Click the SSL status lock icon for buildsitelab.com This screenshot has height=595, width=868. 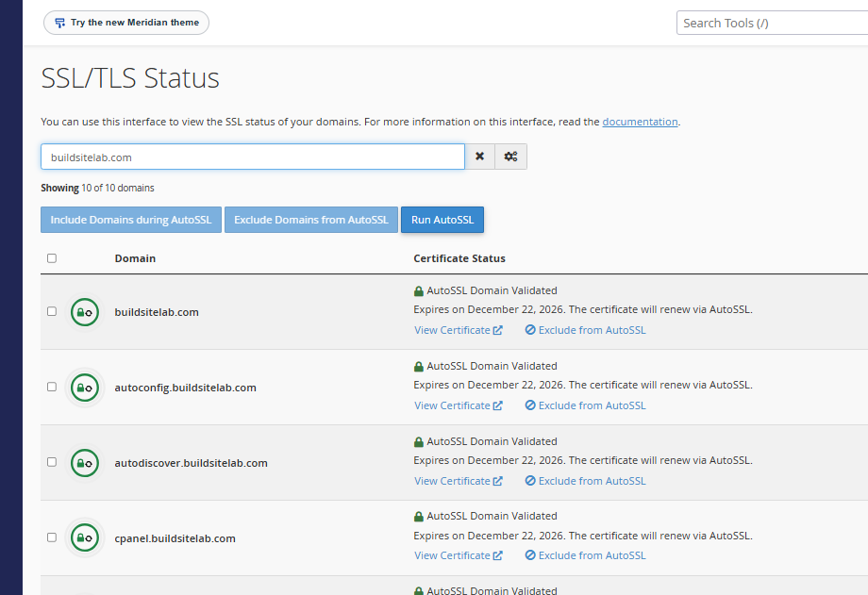[x=85, y=312]
